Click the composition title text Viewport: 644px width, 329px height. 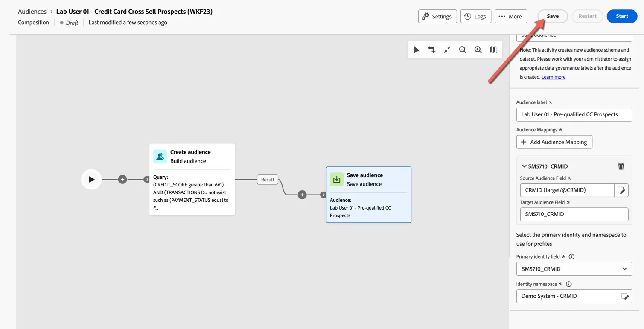pos(134,12)
